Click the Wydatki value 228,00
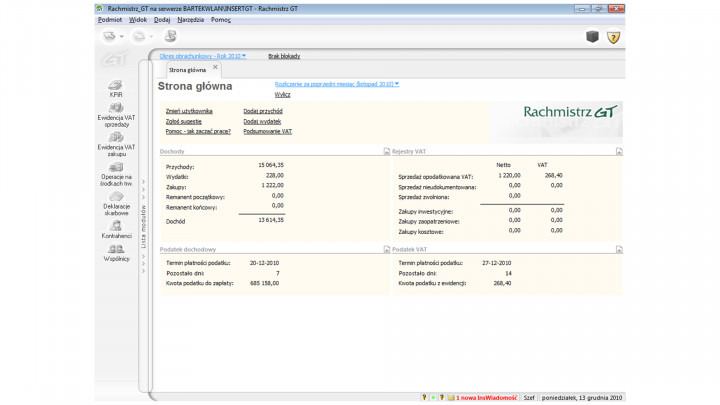This screenshot has width=720, height=405. pos(275,175)
